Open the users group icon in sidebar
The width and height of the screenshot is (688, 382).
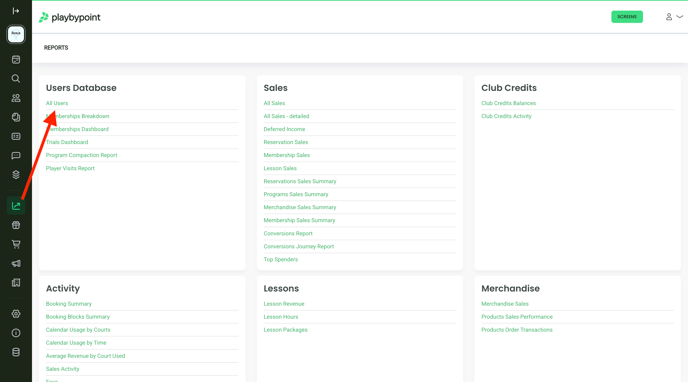coord(16,98)
